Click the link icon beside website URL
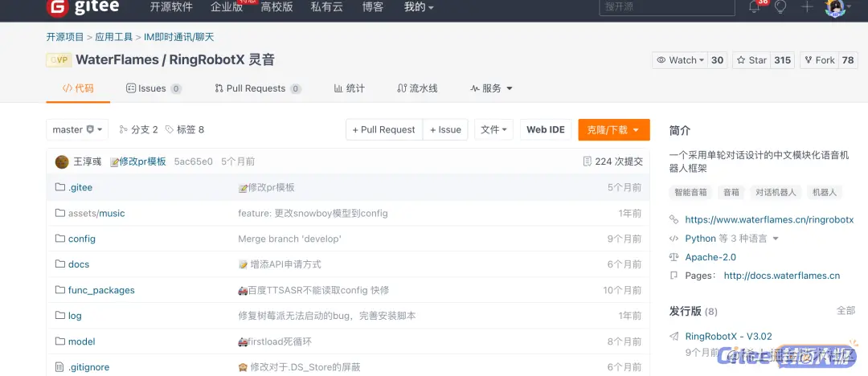 pos(674,219)
